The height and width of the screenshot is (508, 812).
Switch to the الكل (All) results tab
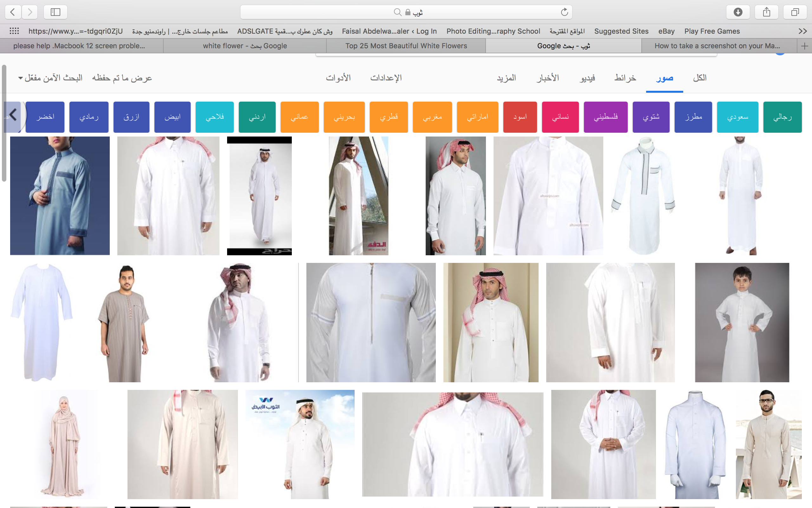click(x=700, y=78)
